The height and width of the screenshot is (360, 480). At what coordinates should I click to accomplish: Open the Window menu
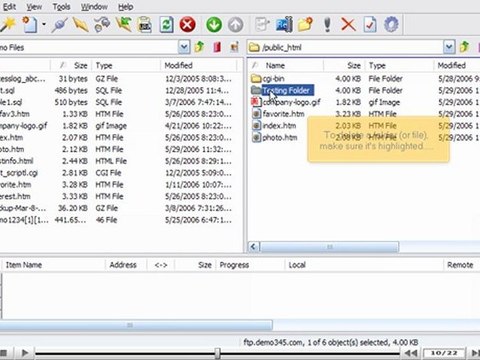point(94,7)
